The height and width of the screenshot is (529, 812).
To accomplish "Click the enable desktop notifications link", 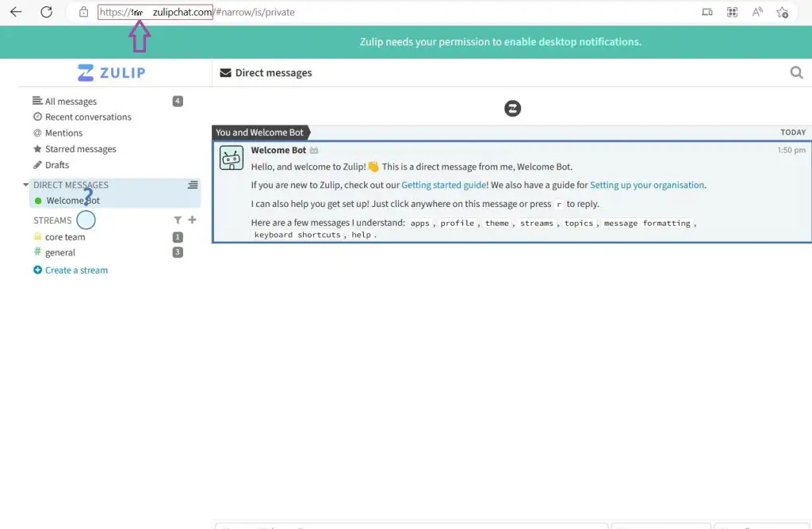I will click(x=572, y=42).
